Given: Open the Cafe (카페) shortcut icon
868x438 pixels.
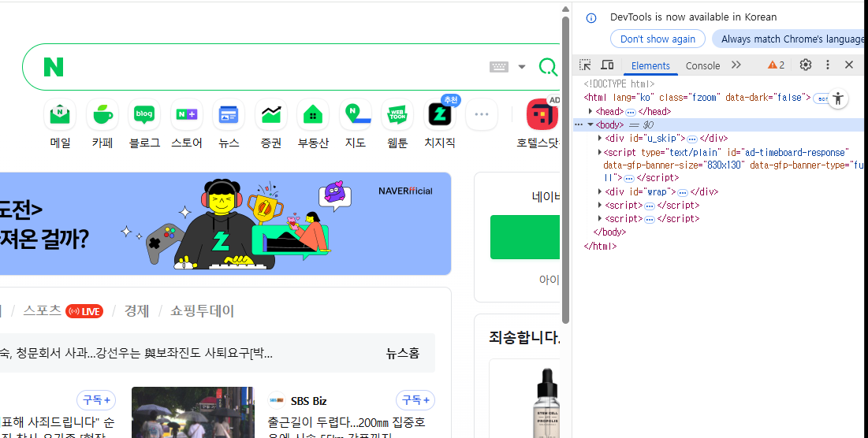Looking at the screenshot, I should point(102,114).
